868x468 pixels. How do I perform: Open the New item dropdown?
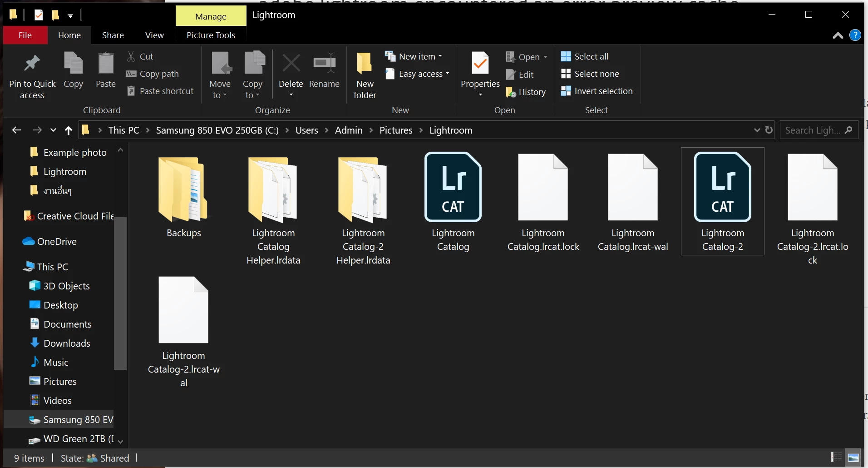click(x=414, y=56)
